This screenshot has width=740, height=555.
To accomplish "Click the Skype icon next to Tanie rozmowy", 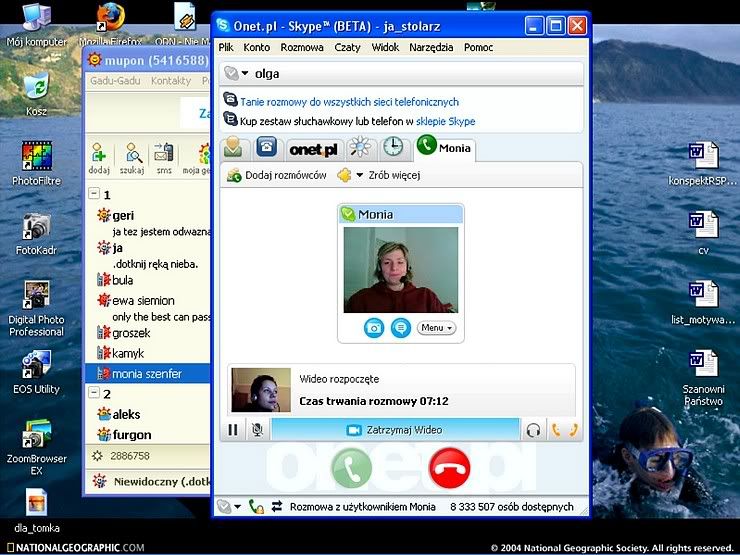I will click(230, 99).
